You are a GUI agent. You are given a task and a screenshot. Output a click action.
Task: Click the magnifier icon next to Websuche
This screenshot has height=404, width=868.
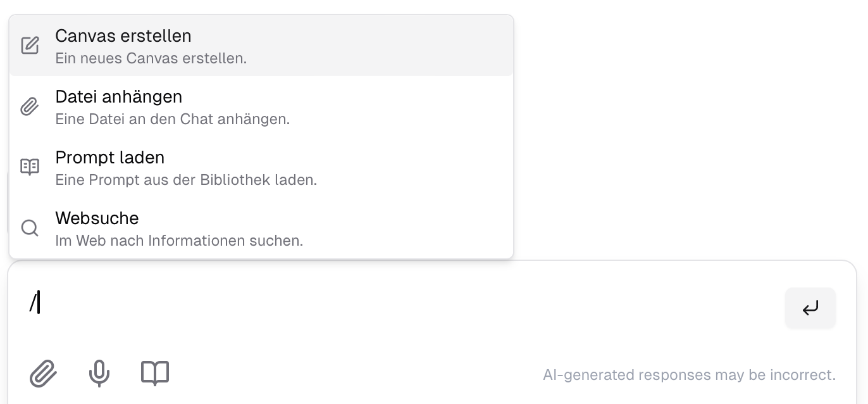coord(30,227)
